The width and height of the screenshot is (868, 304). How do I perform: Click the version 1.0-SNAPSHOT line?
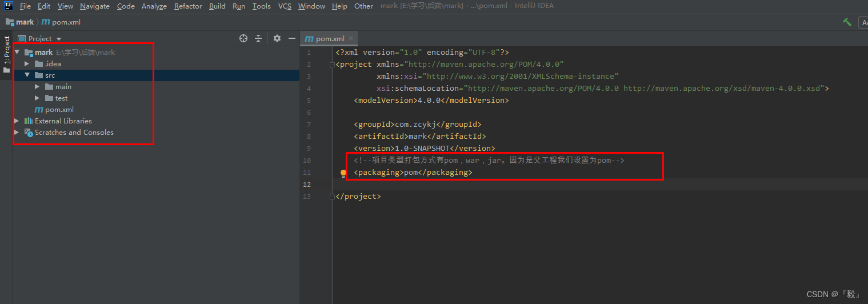pos(425,149)
